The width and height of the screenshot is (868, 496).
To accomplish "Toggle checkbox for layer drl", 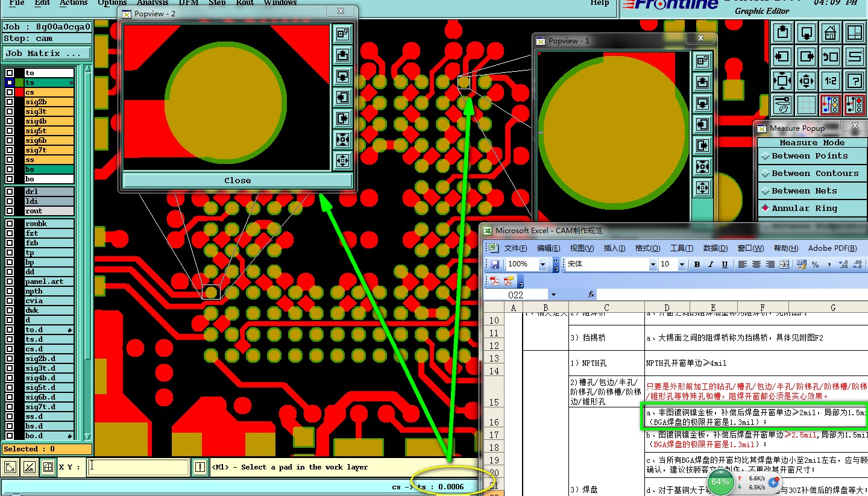I will coord(10,192).
